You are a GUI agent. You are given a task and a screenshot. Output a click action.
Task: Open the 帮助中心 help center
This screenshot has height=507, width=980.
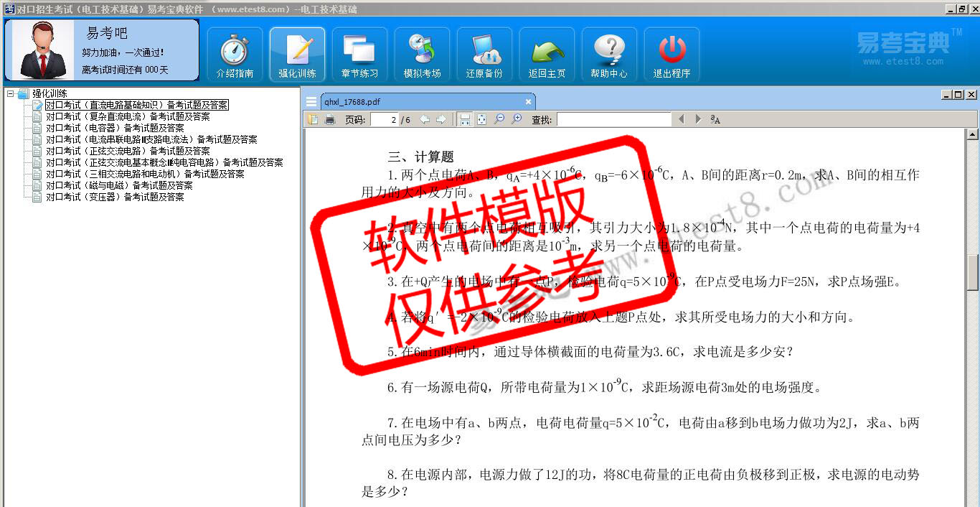click(609, 55)
